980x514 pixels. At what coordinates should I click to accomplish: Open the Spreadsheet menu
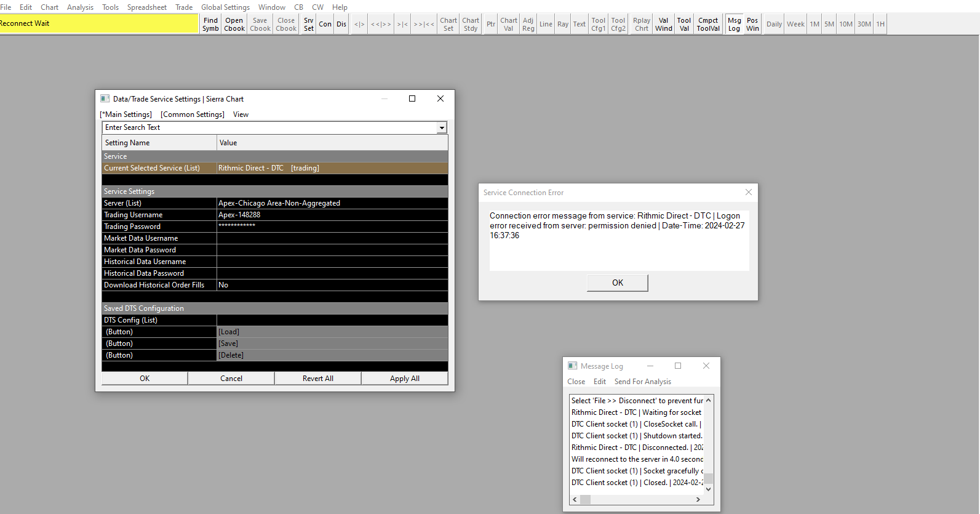point(147,7)
